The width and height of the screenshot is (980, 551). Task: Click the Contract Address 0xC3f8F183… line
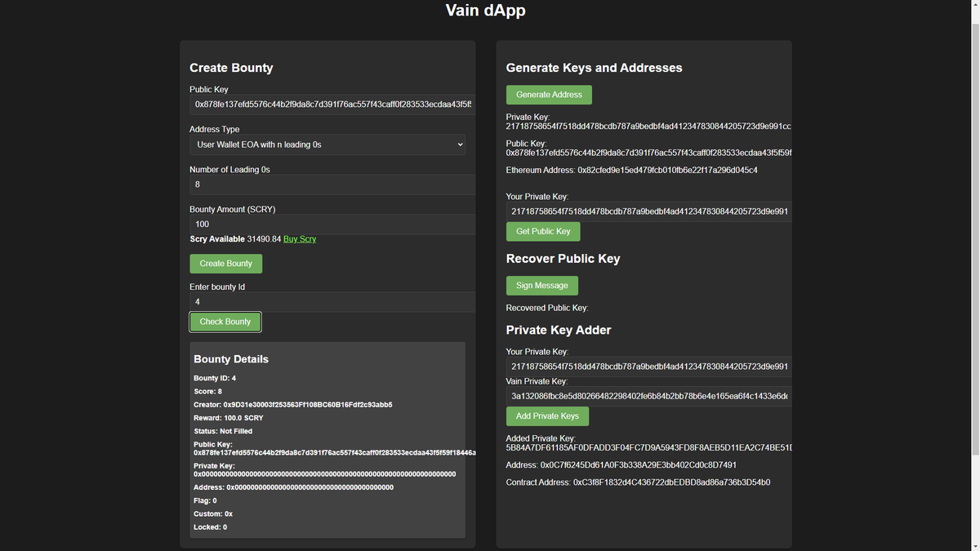pos(638,482)
